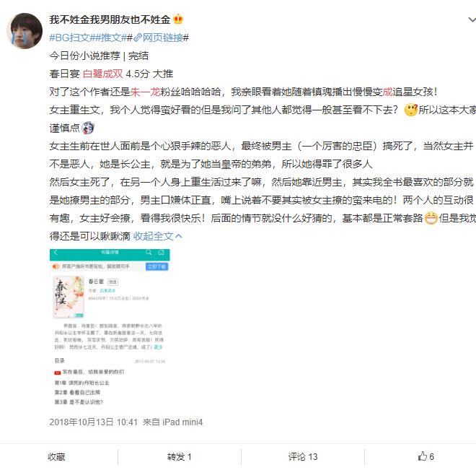Click the grinning teeth emoji in the post
Image resolution: width=476 pixels, height=470 pixels.
click(431, 218)
